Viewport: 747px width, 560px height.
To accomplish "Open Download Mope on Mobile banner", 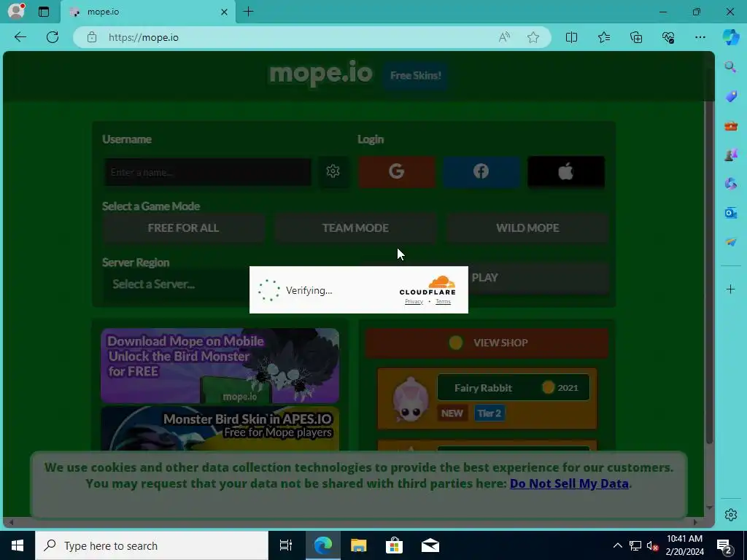I will [x=220, y=366].
